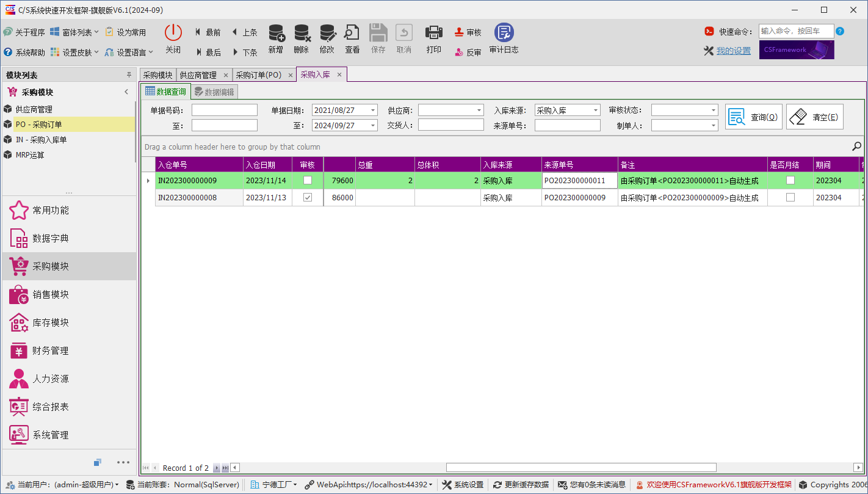Viewport: 868px width, 494px height.
Task: Open 综合报表 reports module
Action: click(x=69, y=407)
